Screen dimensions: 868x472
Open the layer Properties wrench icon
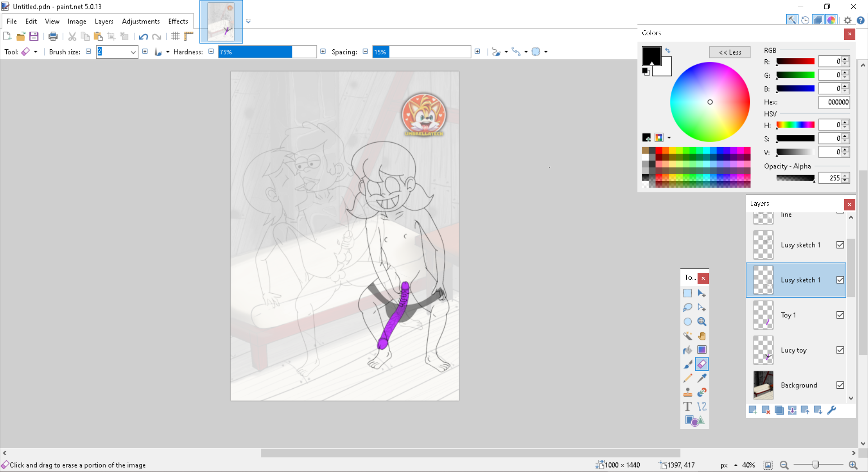[831, 410]
